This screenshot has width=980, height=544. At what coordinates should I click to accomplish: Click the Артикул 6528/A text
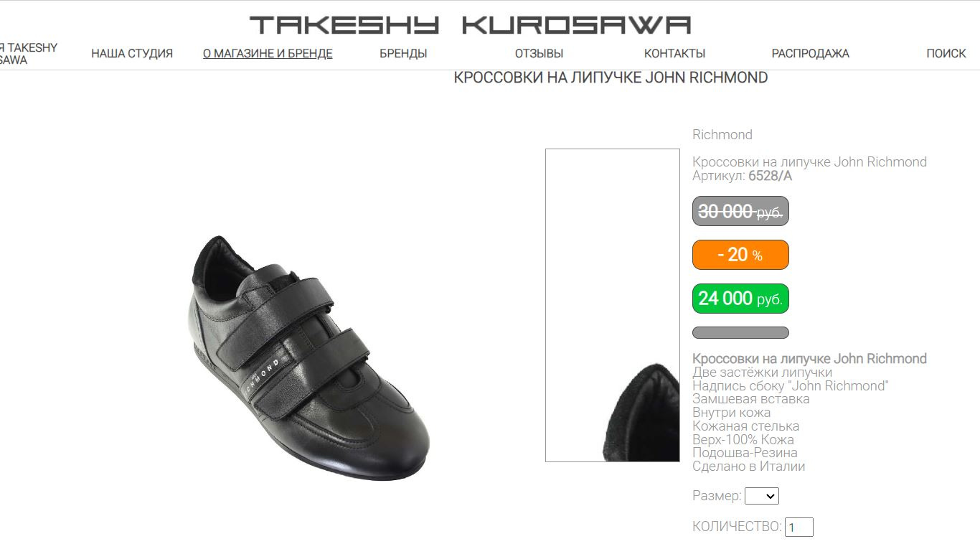tap(742, 176)
